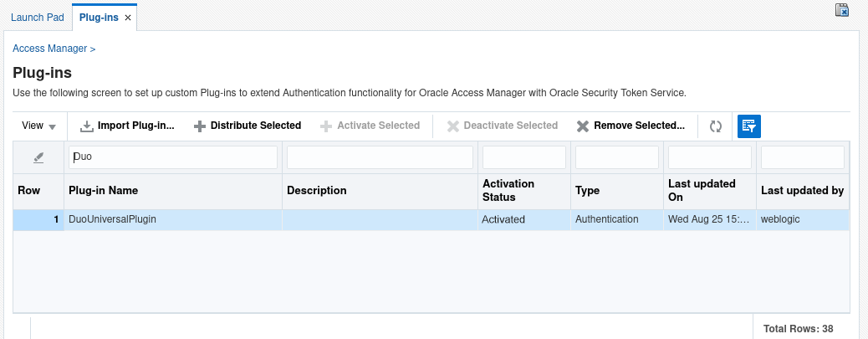This screenshot has width=868, height=339.
Task: Toggle the query-by-example filter icon
Action: [748, 126]
